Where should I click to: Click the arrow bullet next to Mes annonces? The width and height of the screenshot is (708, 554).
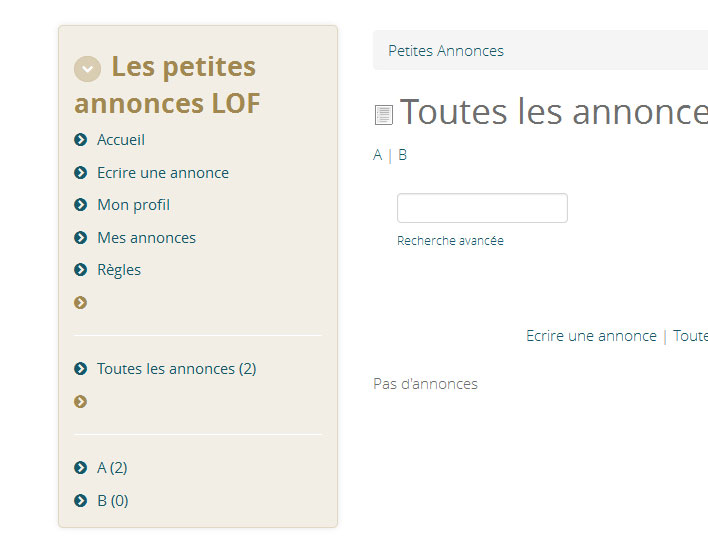(80, 237)
